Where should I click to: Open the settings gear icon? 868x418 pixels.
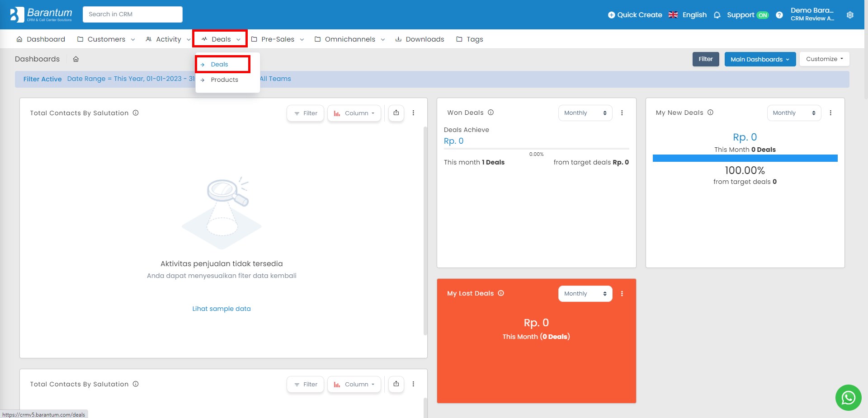[850, 15]
